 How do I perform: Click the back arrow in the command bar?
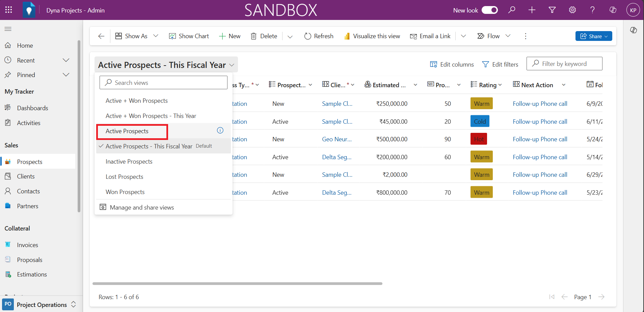click(x=101, y=36)
